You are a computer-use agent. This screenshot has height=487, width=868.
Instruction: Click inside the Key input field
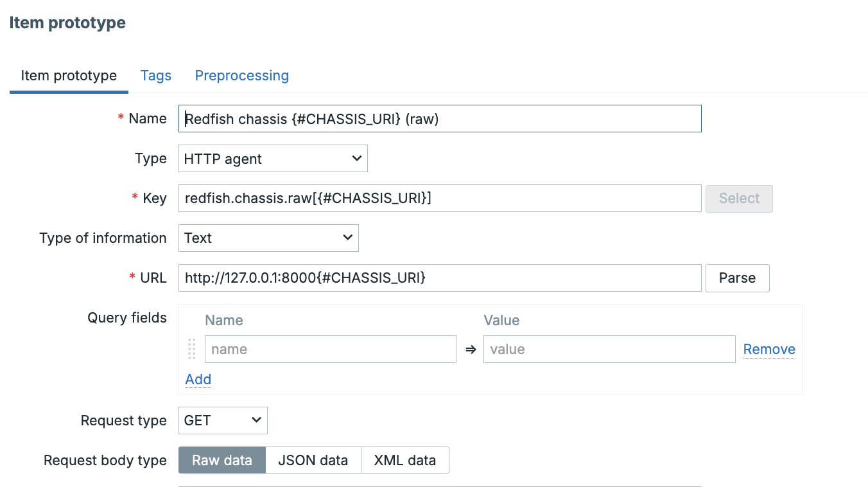(x=440, y=199)
